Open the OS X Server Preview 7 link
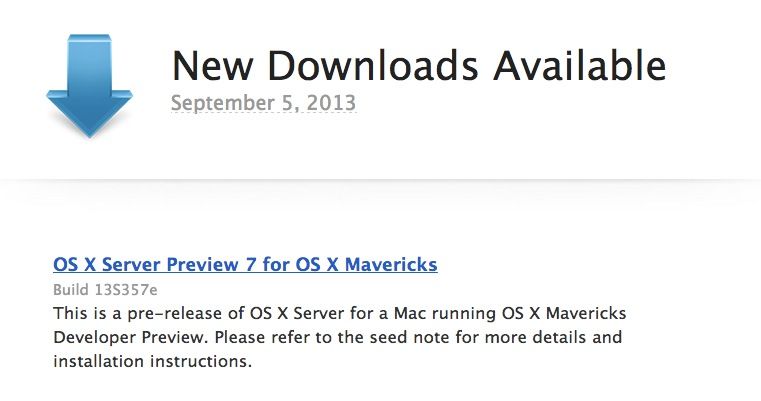 tap(245, 265)
